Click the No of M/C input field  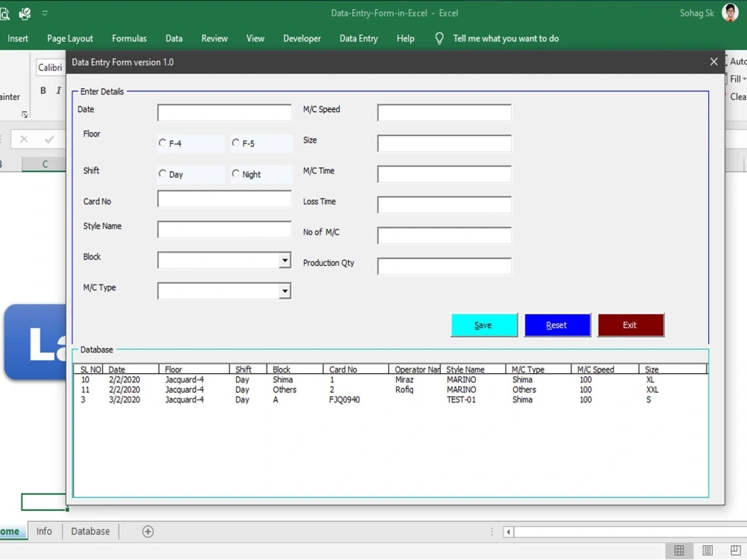click(444, 236)
